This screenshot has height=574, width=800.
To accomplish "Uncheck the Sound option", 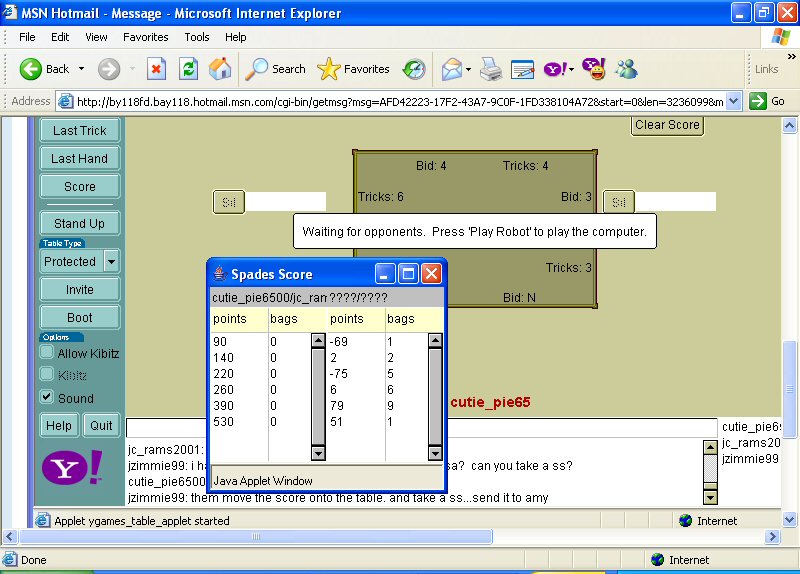I will 47,398.
